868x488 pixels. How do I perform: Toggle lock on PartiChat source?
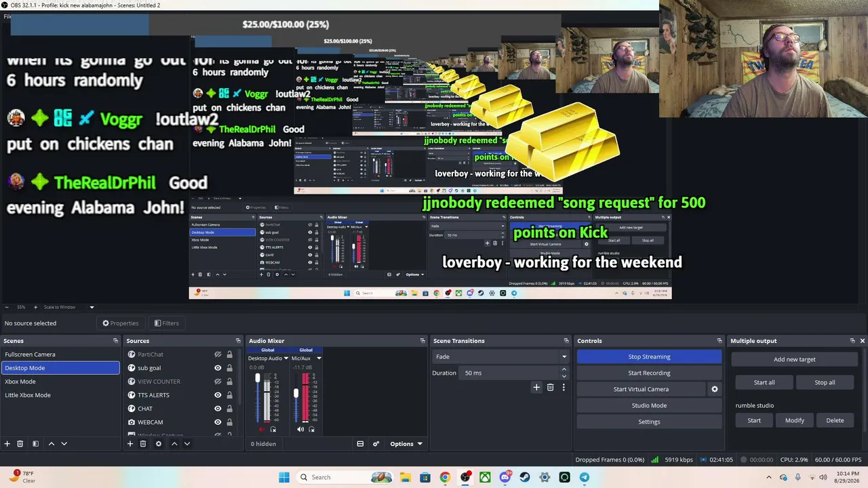(229, 354)
